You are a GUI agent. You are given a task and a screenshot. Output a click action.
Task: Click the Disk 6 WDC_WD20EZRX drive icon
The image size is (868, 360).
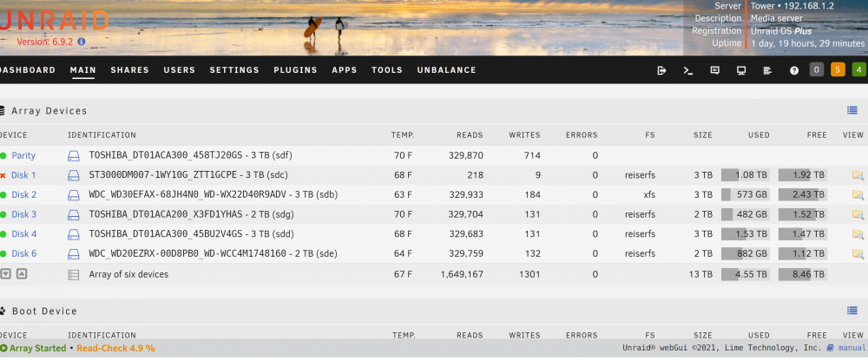coord(74,254)
